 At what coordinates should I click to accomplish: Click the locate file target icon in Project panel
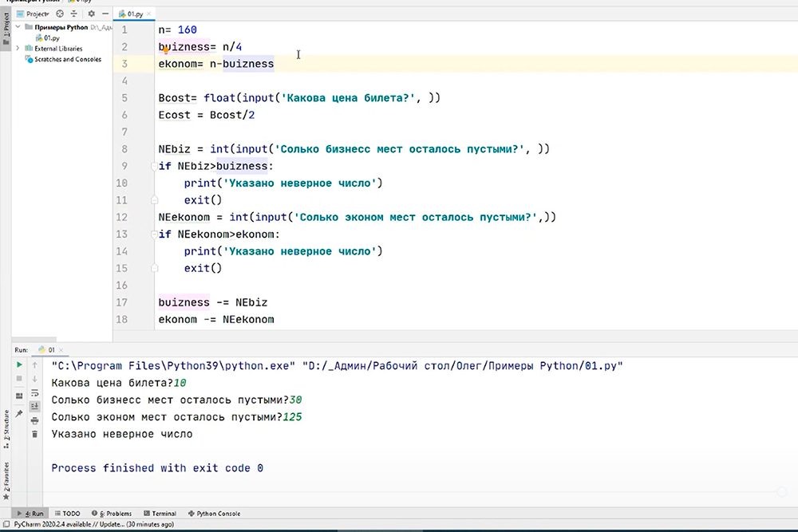(x=60, y=14)
